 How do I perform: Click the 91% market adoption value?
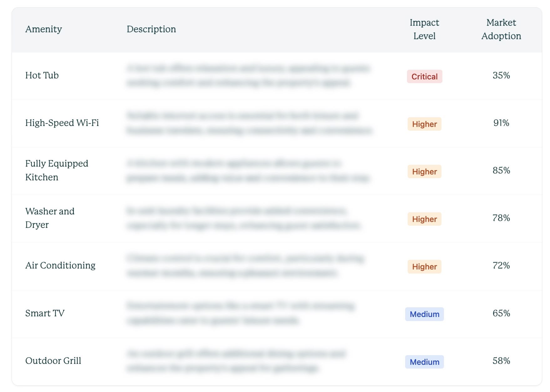click(501, 123)
